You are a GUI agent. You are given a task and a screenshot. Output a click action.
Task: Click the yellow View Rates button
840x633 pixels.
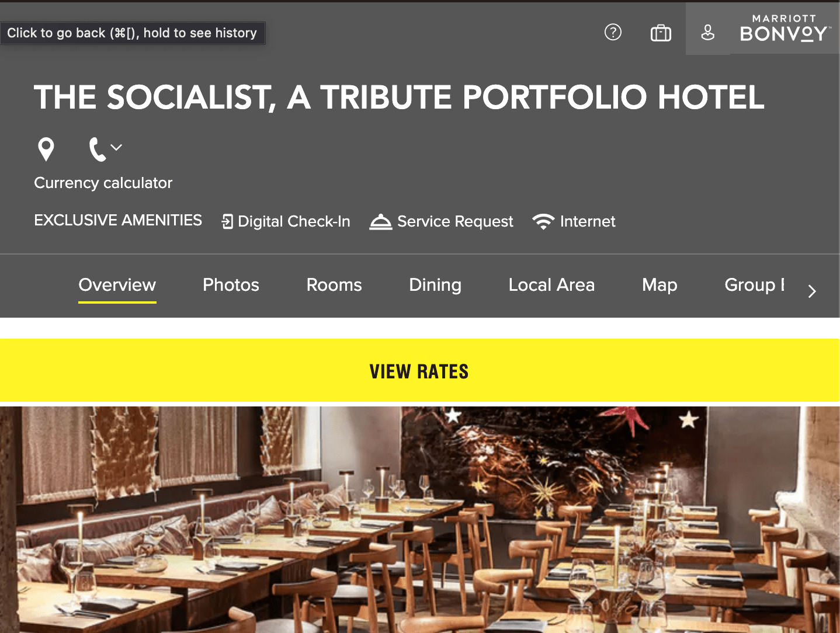coord(420,370)
